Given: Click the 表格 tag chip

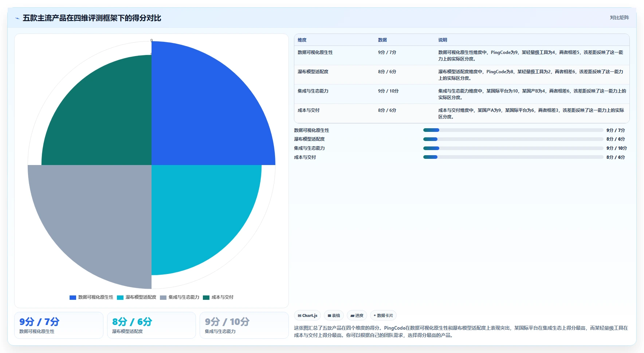Looking at the screenshot, I should pos(334,315).
